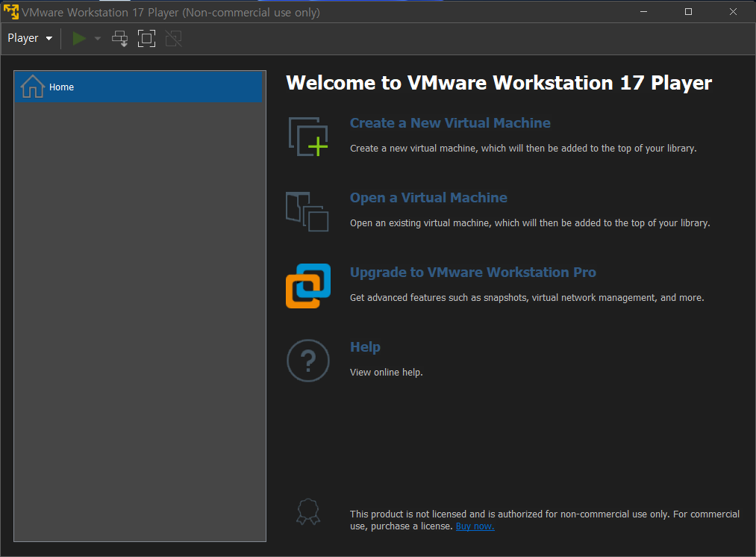Close the VMware Player window
The width and height of the screenshot is (756, 557).
point(733,12)
